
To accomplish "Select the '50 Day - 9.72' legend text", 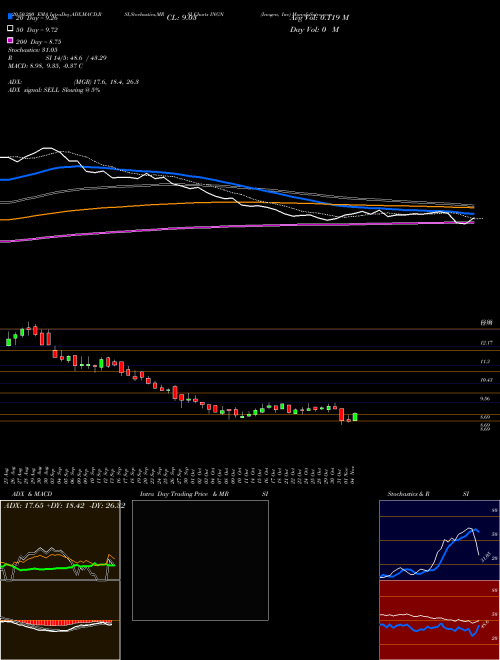I will 37,30.
